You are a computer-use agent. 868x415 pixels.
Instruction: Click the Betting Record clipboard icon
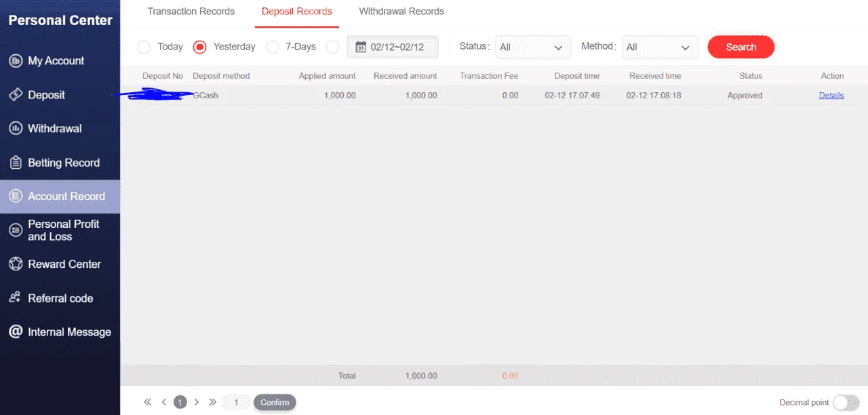tap(16, 163)
